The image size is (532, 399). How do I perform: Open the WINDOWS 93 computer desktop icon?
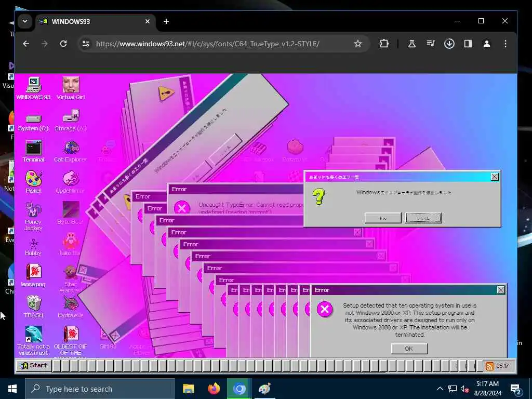point(33,88)
